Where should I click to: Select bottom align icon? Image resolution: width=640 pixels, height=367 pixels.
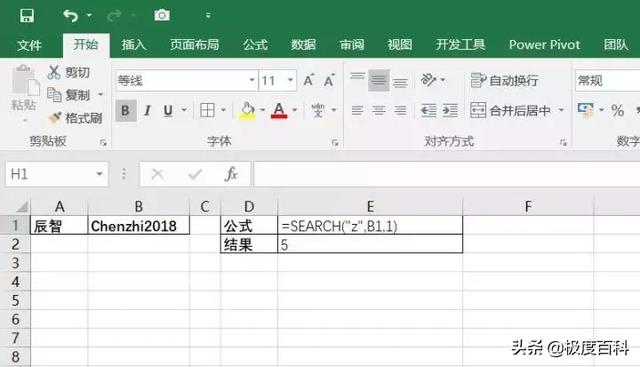click(400, 82)
